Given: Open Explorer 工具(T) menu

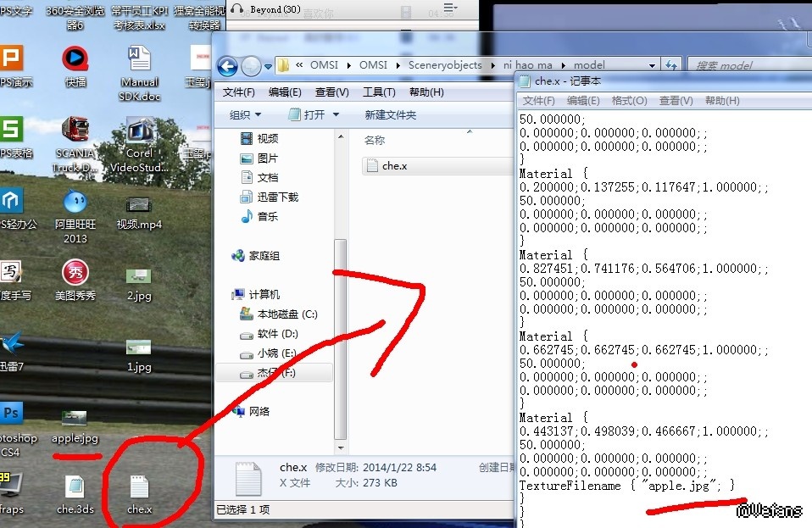Looking at the screenshot, I should click(379, 92).
